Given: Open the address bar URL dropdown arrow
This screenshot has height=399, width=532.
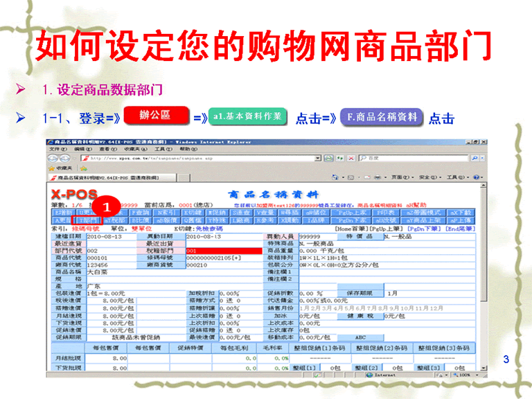Looking at the screenshot, I should (x=317, y=158).
